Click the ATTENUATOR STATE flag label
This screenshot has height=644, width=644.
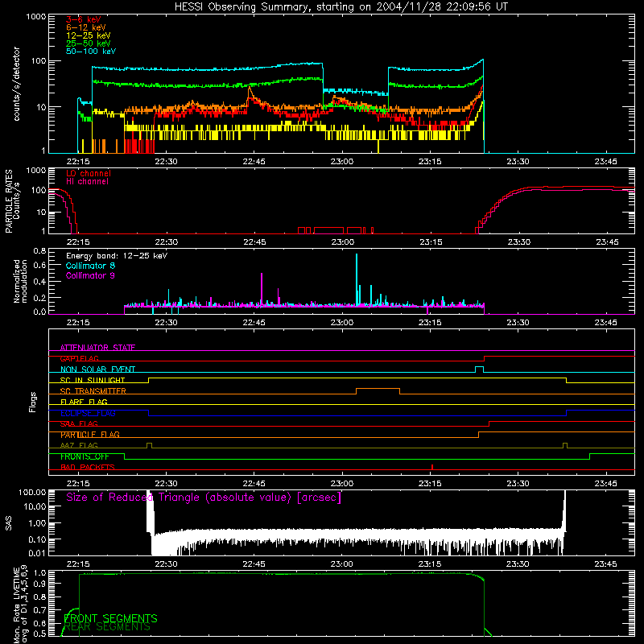97,348
